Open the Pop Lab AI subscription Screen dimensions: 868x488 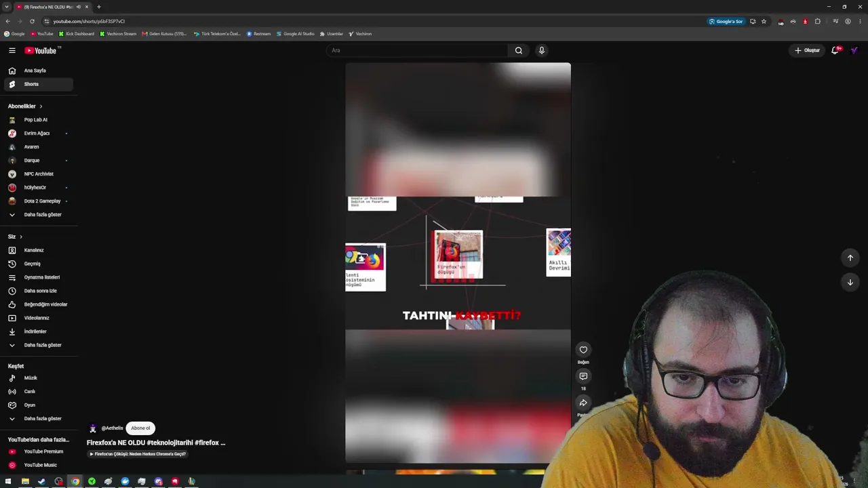(37, 120)
